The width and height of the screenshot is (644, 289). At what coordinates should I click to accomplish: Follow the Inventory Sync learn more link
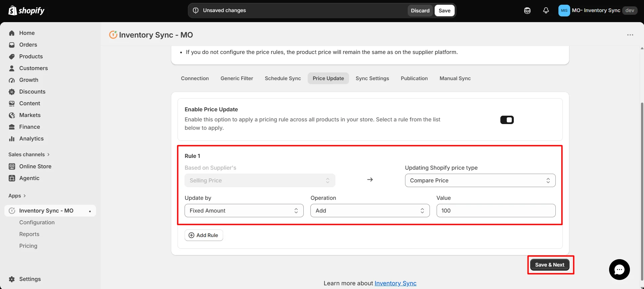(x=395, y=283)
